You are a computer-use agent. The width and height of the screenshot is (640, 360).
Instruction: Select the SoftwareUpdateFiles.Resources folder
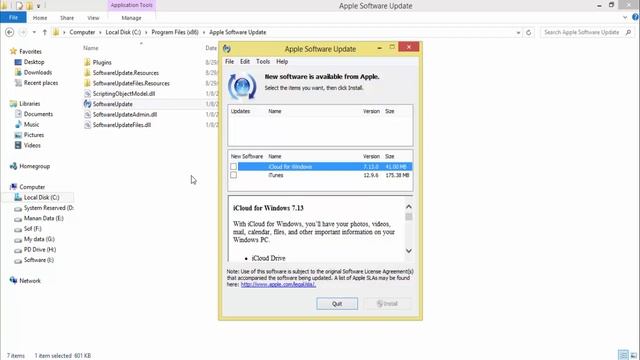click(x=131, y=83)
